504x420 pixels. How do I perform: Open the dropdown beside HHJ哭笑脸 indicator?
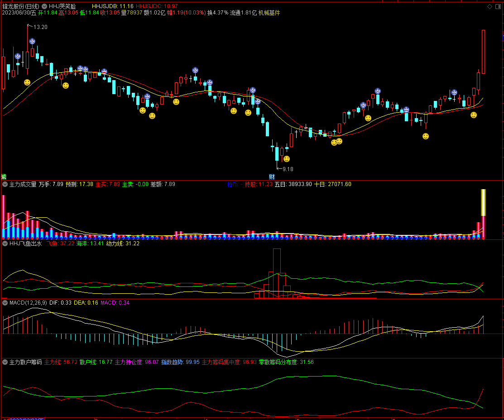tap(43, 7)
